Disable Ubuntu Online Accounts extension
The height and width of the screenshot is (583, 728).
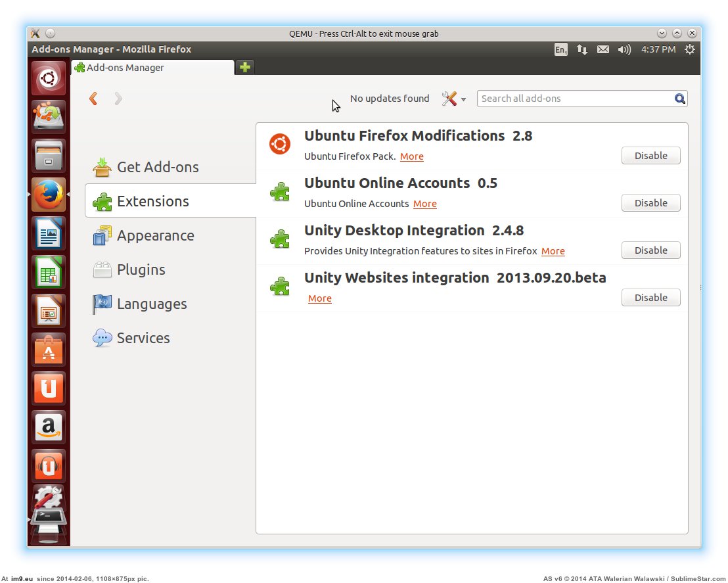tap(650, 203)
